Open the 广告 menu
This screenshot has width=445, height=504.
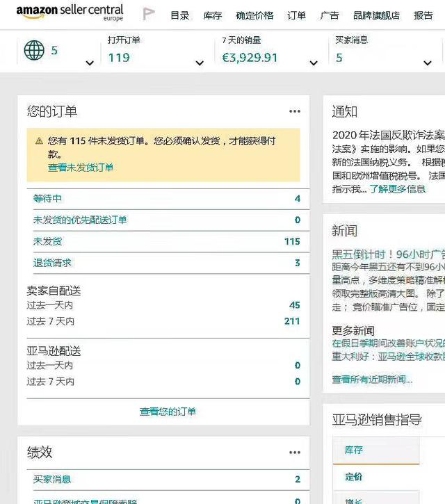(330, 15)
